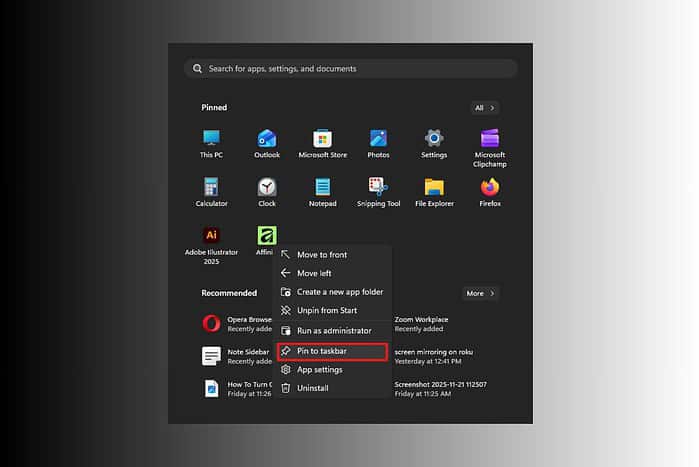Launch Firefox browser
This screenshot has height=467, width=699.
(x=490, y=192)
